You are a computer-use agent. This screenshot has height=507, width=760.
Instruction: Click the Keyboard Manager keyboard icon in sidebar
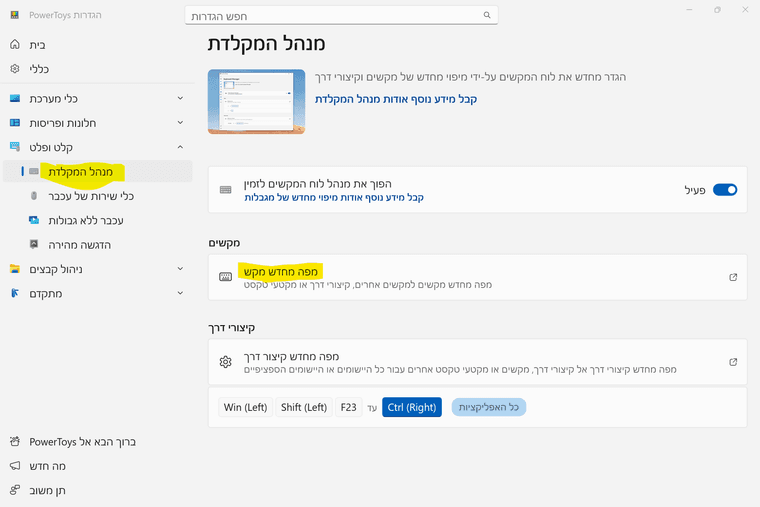34,171
